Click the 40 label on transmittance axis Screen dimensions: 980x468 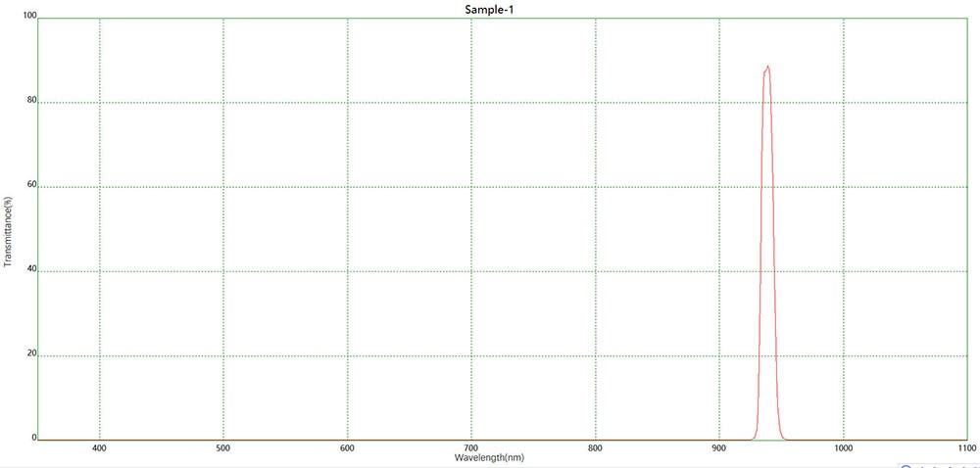click(x=30, y=269)
